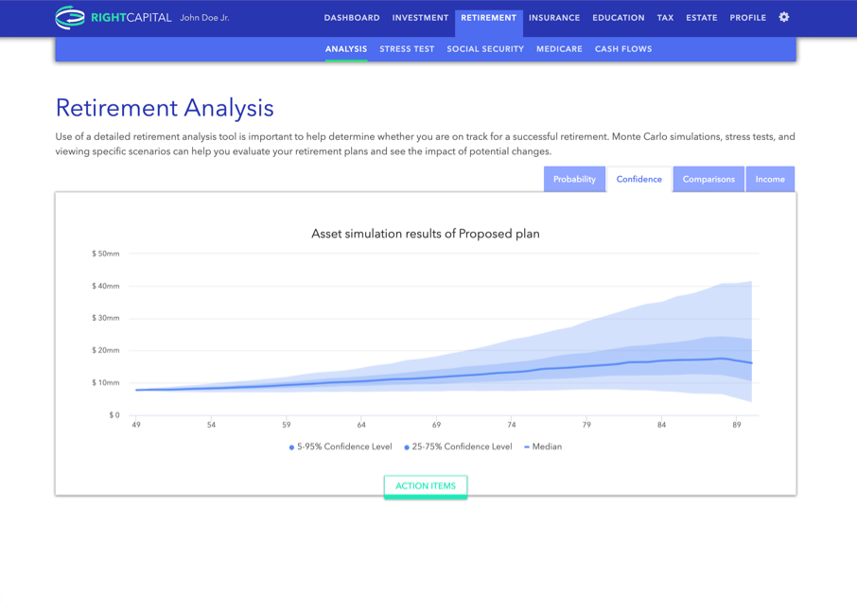Viewport: 857px width, 616px height.
Task: Click age 54 on the x-axis
Action: tap(211, 425)
